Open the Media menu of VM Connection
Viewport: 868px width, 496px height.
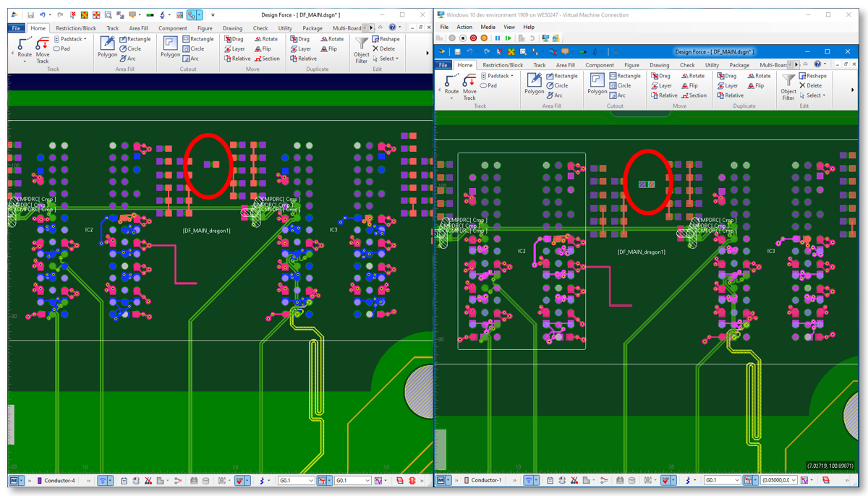[x=488, y=27]
